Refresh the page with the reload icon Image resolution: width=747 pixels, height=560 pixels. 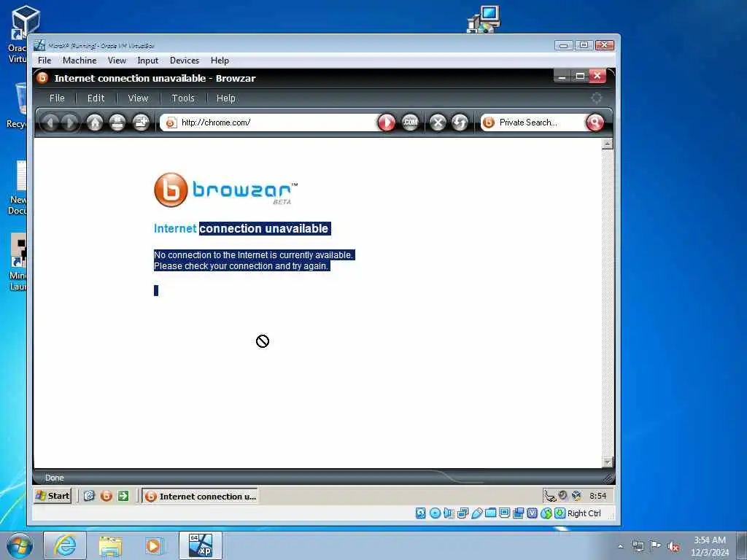(x=460, y=122)
